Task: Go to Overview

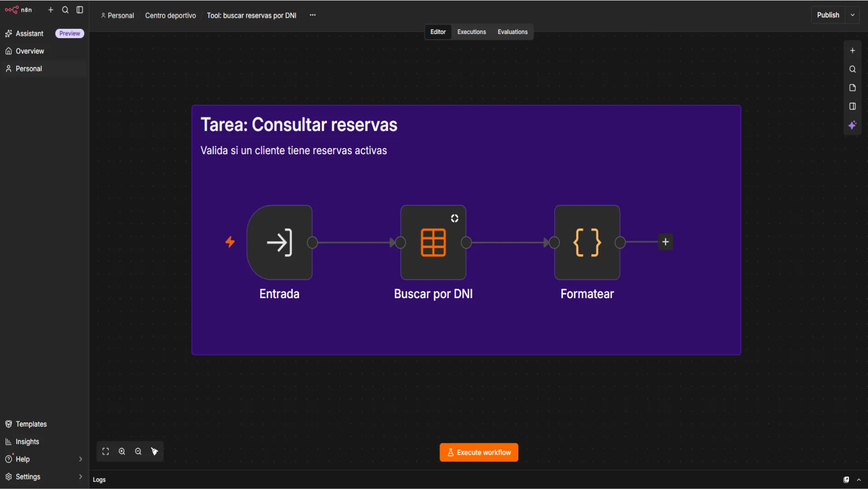Action: [30, 51]
